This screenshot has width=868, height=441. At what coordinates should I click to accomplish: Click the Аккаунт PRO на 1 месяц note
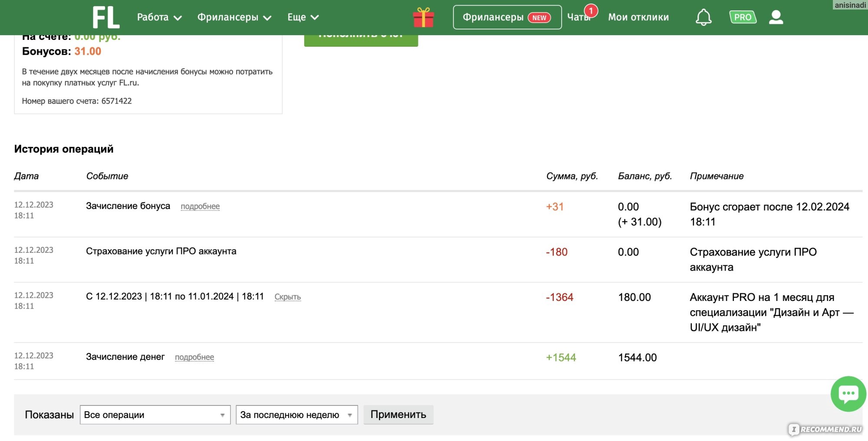772,312
